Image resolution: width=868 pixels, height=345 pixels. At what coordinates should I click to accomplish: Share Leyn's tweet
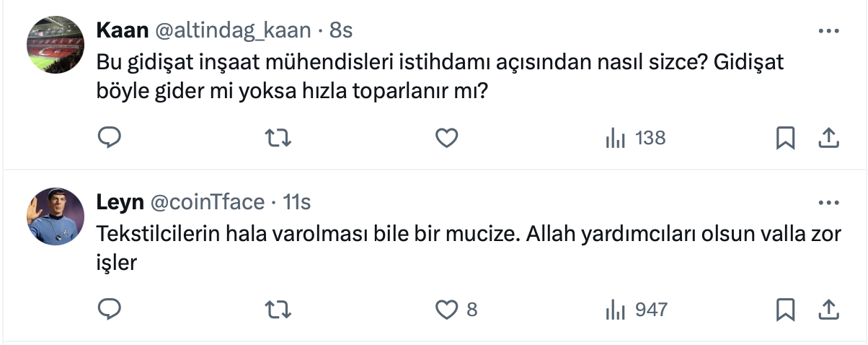click(x=829, y=310)
